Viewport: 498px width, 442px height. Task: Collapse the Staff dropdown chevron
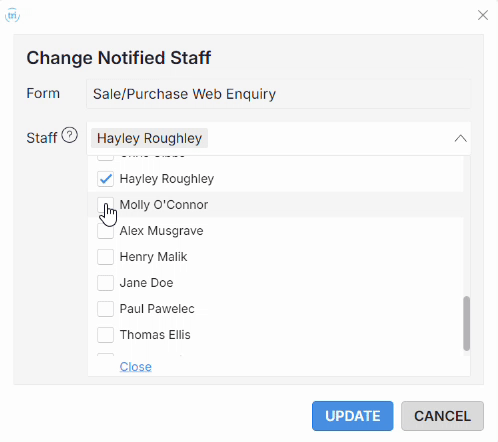pyautogui.click(x=461, y=138)
